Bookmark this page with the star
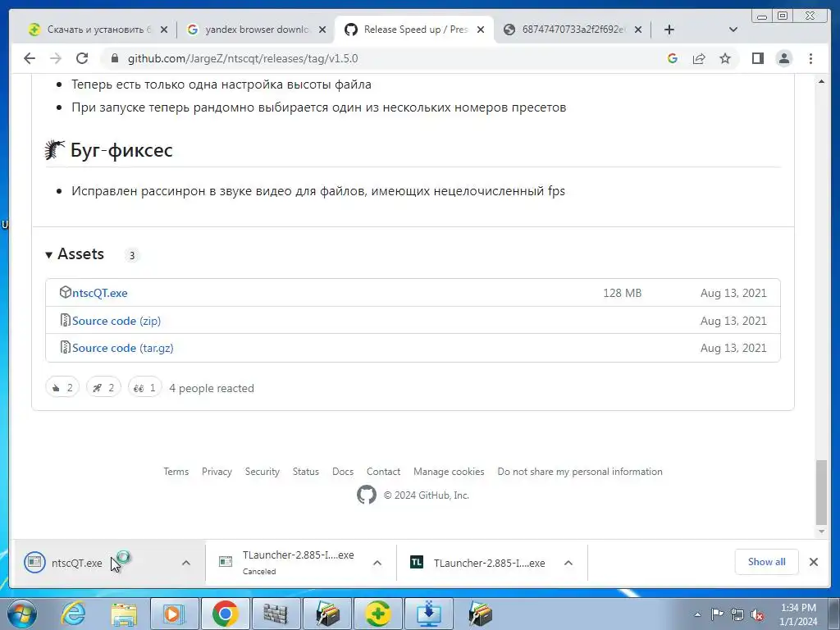The image size is (840, 630). coord(725,58)
